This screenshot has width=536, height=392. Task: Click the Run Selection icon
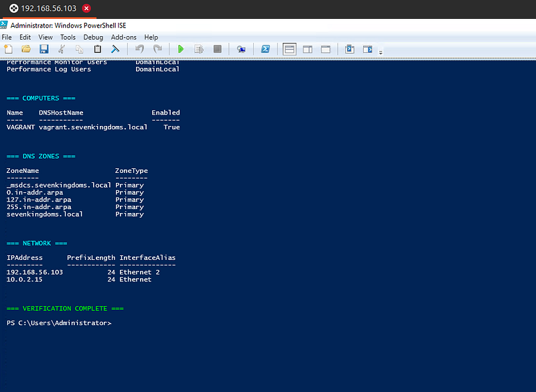[199, 49]
